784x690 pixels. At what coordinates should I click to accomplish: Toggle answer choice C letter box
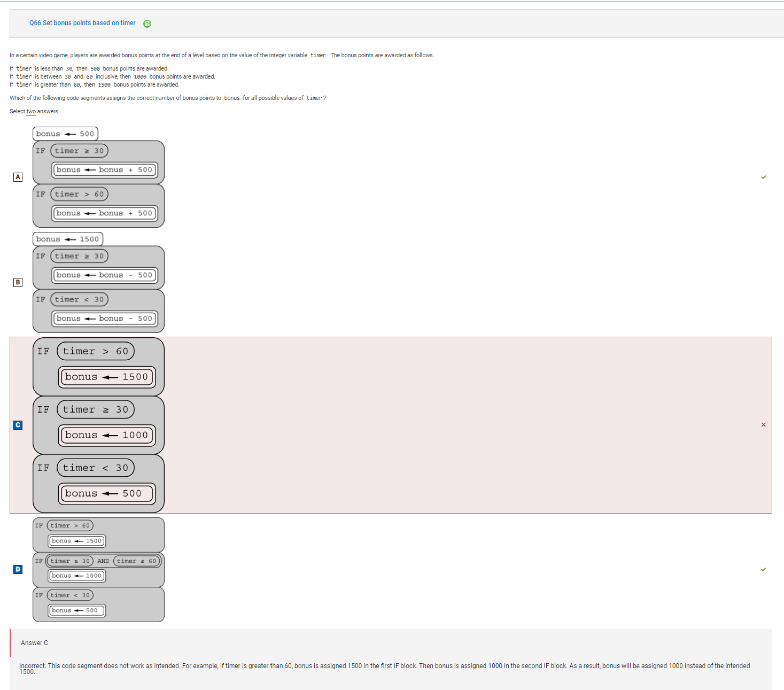[x=18, y=425]
